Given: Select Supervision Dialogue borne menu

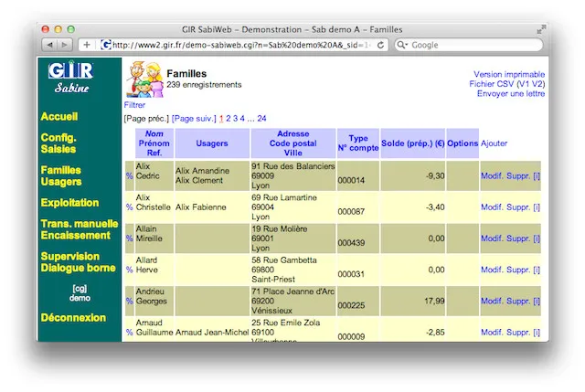Looking at the screenshot, I should [x=78, y=262].
